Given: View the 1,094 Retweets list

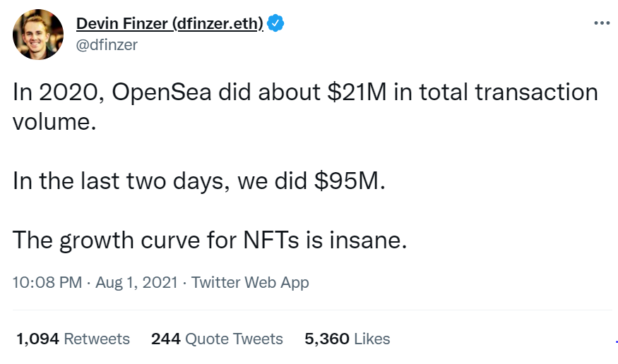Looking at the screenshot, I should point(73,339).
